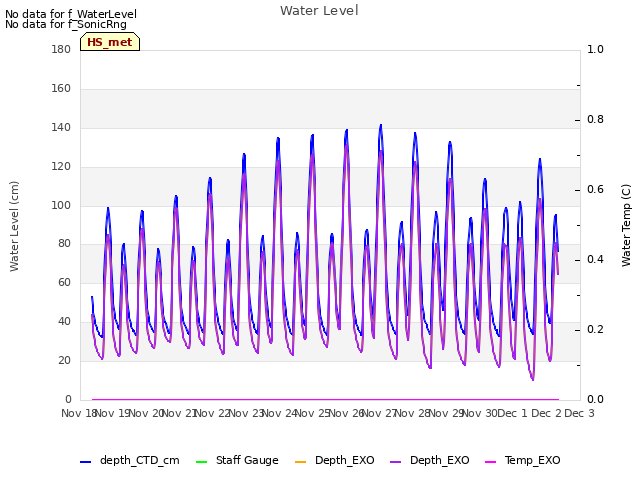
Task: Click the HS_met annotation label
Action: (110, 42)
